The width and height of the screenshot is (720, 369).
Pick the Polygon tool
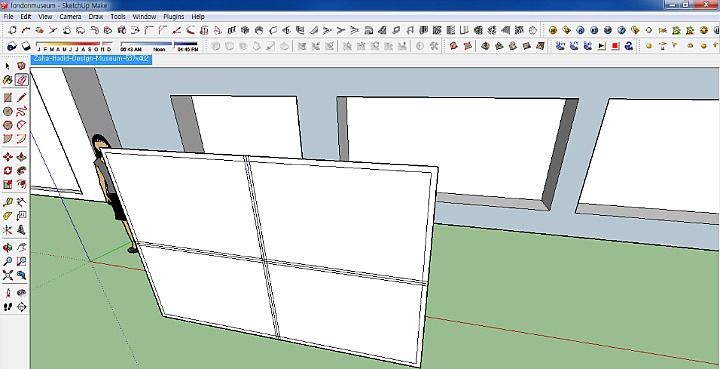pos(8,125)
